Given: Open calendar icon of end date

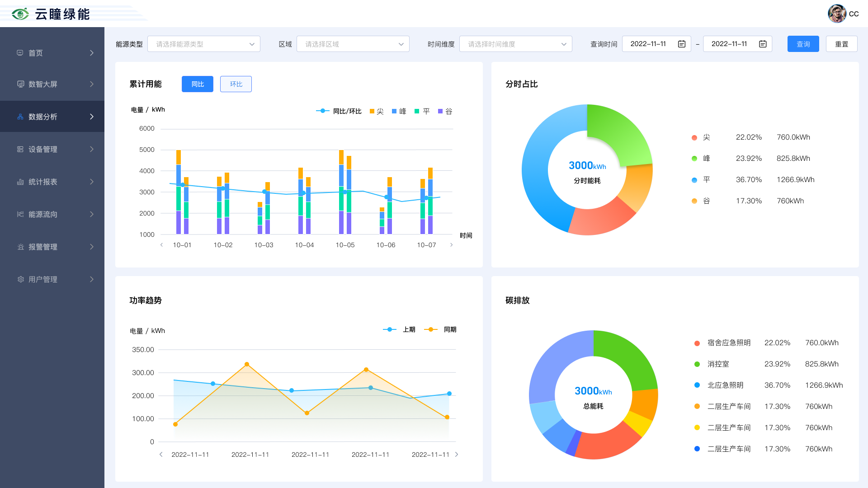Looking at the screenshot, I should pos(763,44).
